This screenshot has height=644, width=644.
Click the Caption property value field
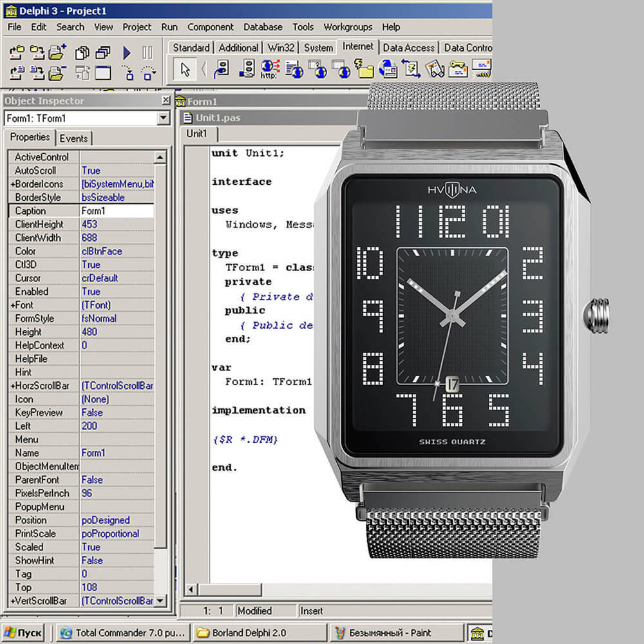point(117,211)
